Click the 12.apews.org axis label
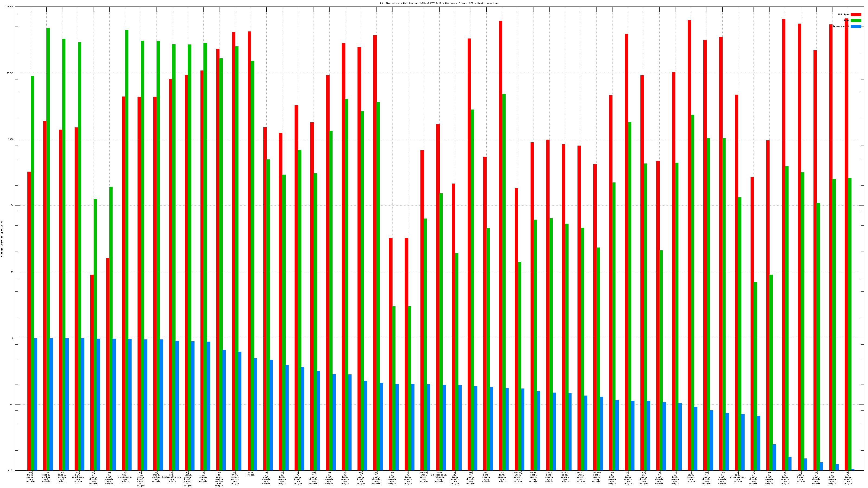Screen dimensions: 868x488 point(203,477)
